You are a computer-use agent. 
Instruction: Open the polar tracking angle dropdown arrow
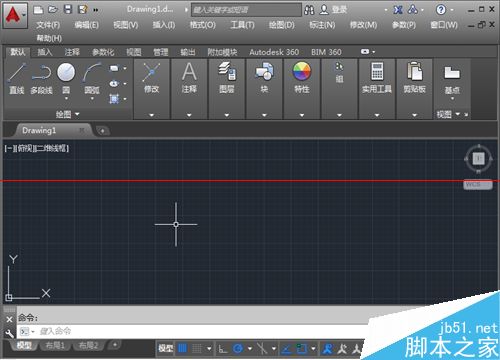(250, 349)
